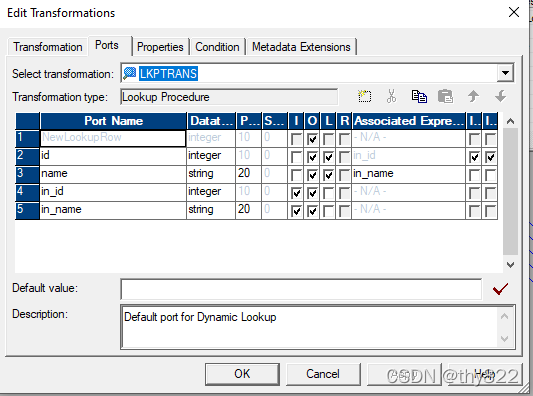Select row header number 3
The height and width of the screenshot is (396, 533).
click(x=28, y=174)
